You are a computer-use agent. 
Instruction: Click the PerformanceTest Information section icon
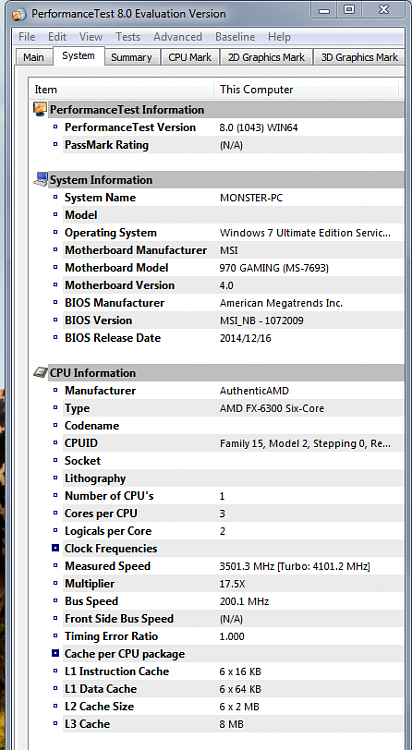tap(40, 110)
